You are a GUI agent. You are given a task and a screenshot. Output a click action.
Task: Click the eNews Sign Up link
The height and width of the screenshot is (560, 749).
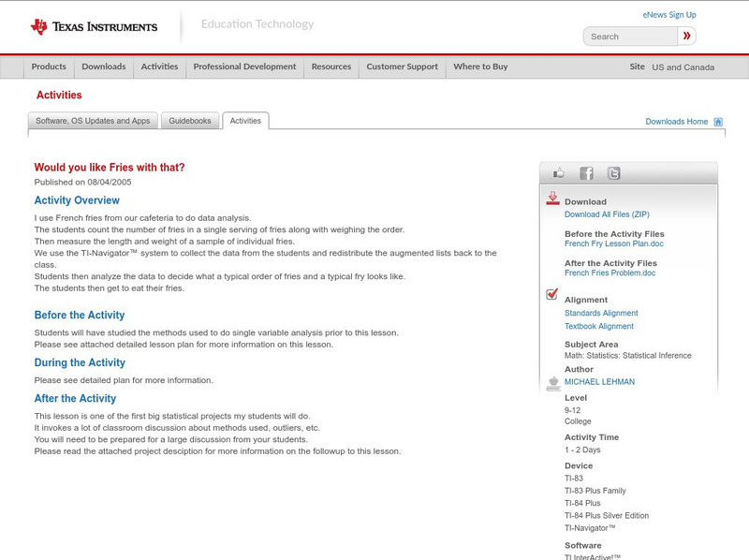[x=669, y=15]
